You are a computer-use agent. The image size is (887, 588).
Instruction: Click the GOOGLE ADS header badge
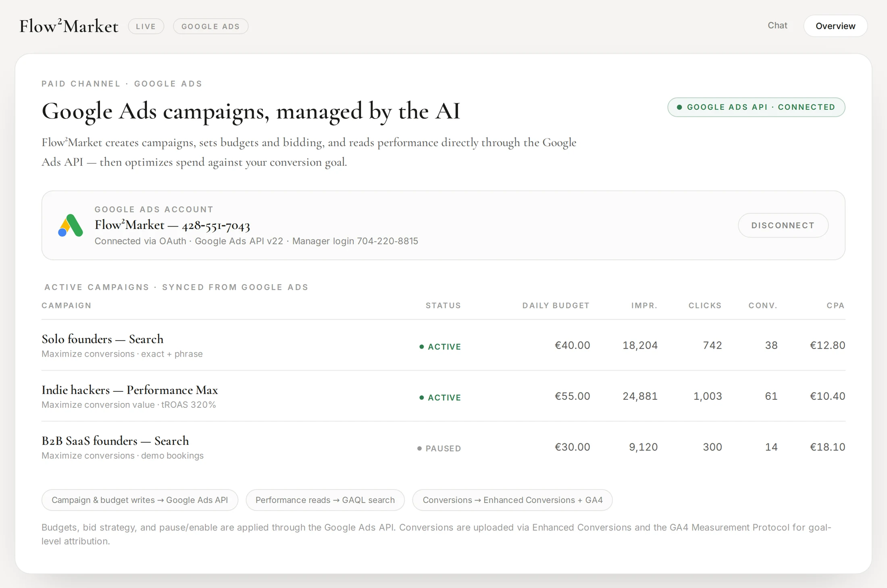tap(210, 26)
